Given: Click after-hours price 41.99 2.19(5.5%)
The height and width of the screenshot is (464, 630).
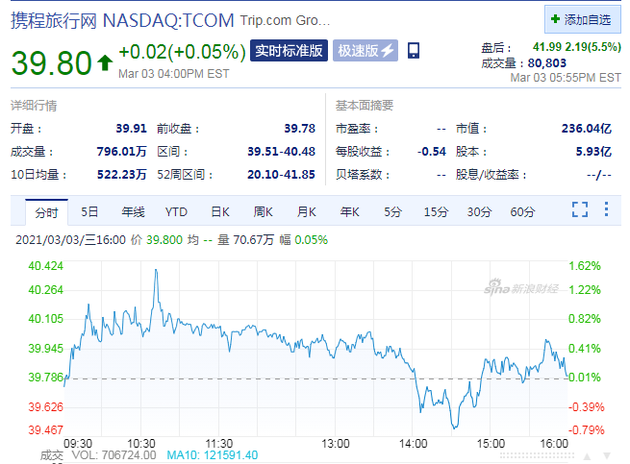Looking at the screenshot, I should click(x=577, y=47).
